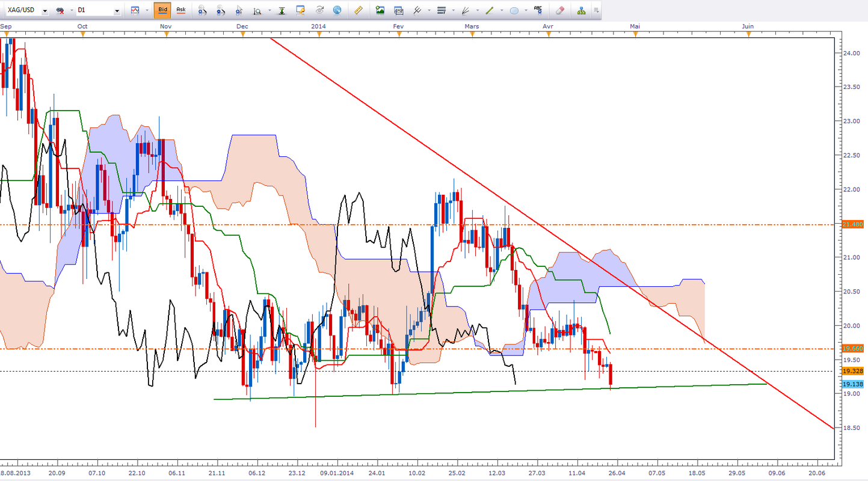Click the chart shift lock icon
Screen dimensions: 868x481
pyautogui.click(x=301, y=10)
